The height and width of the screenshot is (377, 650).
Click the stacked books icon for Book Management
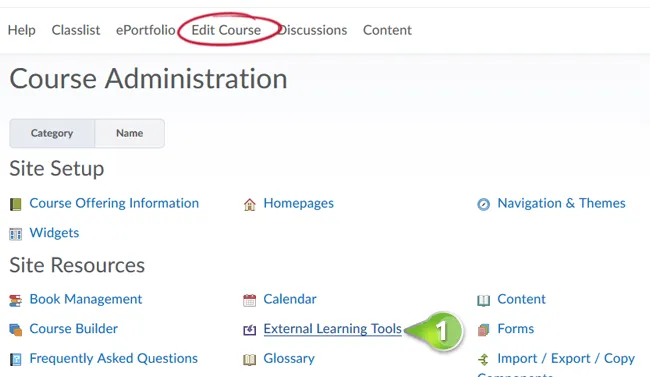pyautogui.click(x=15, y=301)
